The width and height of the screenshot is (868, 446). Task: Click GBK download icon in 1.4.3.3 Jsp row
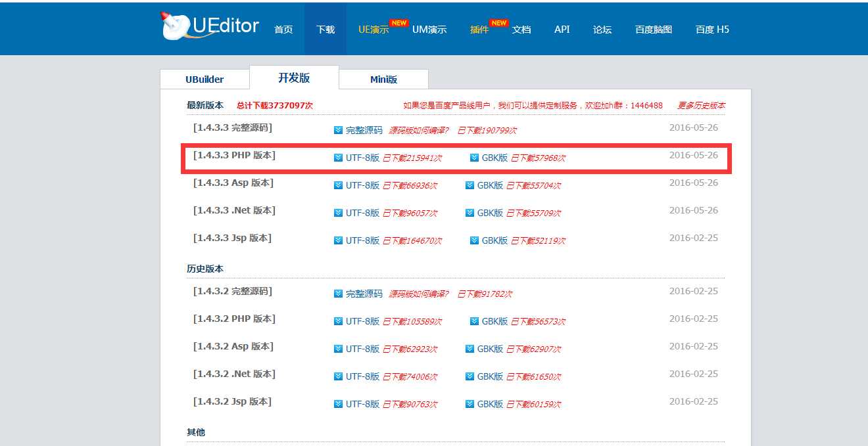[x=475, y=240]
